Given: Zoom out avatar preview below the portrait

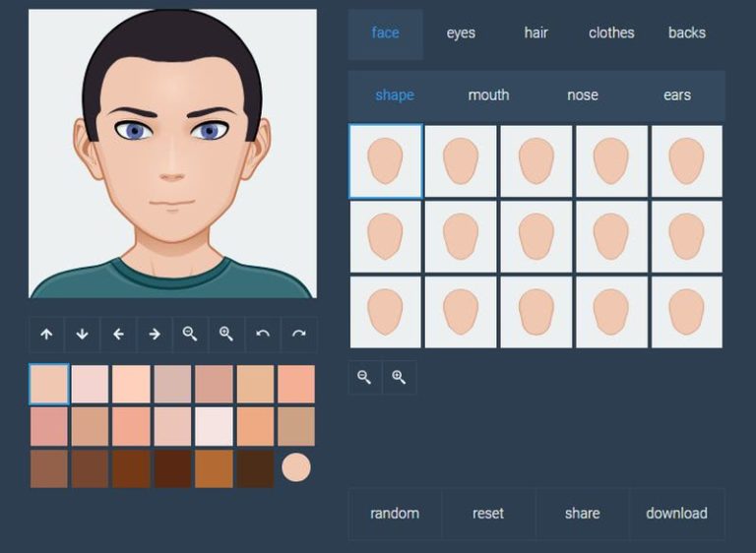Looking at the screenshot, I should (190, 335).
